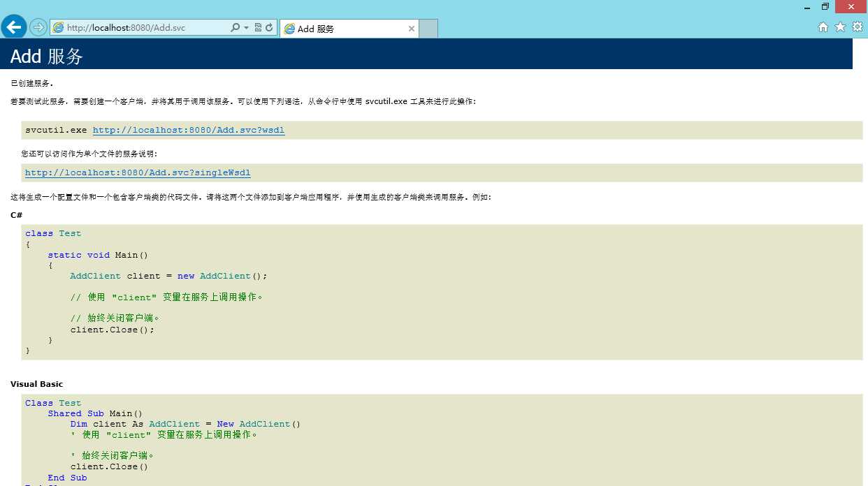Image resolution: width=868 pixels, height=486 pixels.
Task: Click the Forward navigation arrow
Action: [x=37, y=27]
